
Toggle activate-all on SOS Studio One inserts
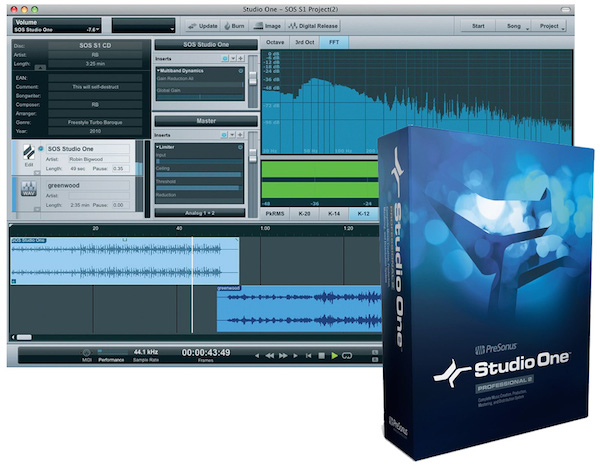225,59
